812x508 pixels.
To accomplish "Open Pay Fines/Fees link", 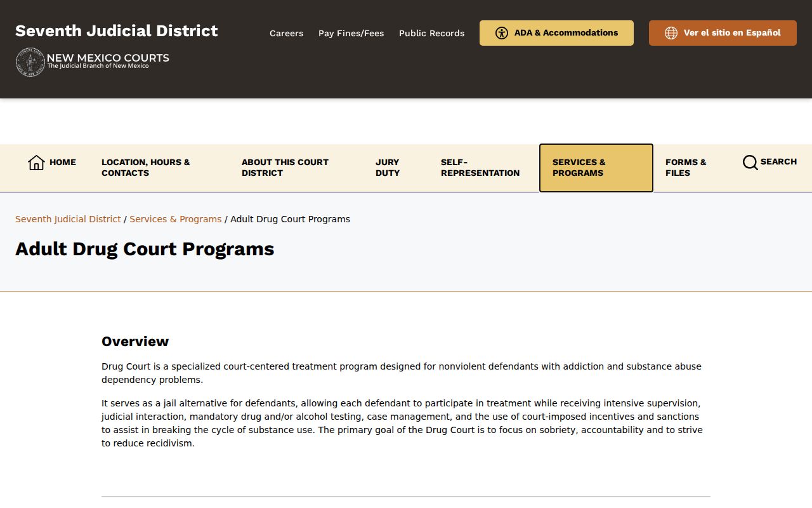I will coord(351,33).
